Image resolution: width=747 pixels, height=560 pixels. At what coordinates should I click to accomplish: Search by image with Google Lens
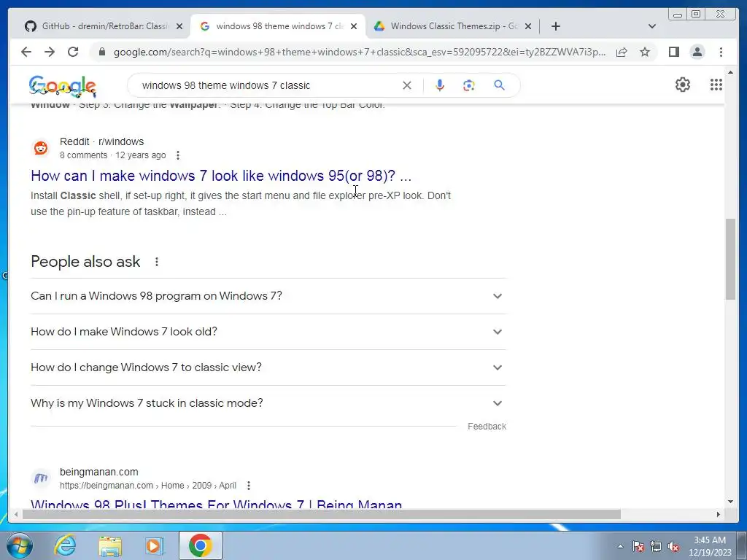pos(469,85)
